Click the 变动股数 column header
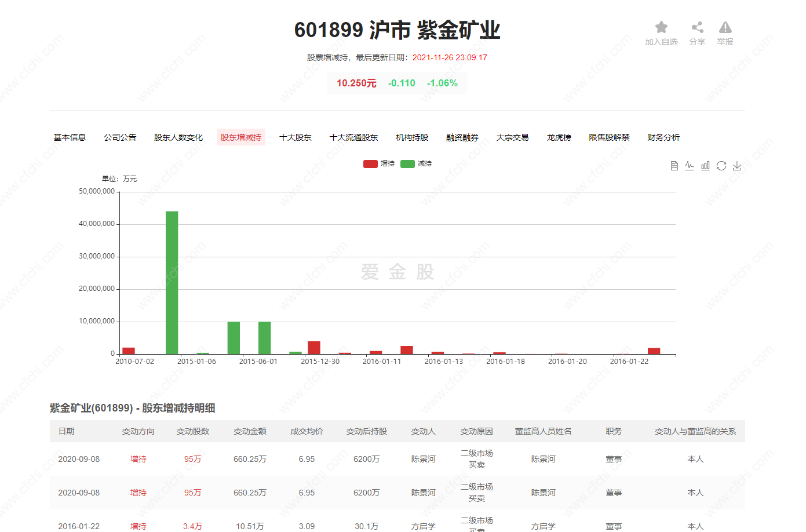The width and height of the screenshot is (806, 532). pyautogui.click(x=193, y=431)
